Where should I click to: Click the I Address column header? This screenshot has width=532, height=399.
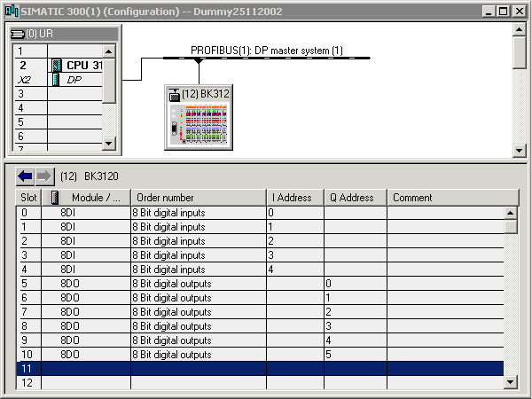[295, 198]
